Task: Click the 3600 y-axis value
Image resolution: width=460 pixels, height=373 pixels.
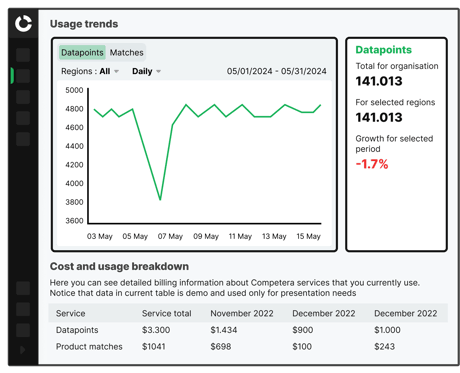Action: coord(74,221)
